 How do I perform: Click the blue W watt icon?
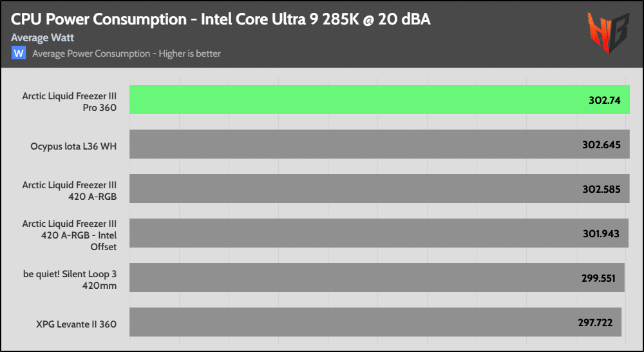19,53
